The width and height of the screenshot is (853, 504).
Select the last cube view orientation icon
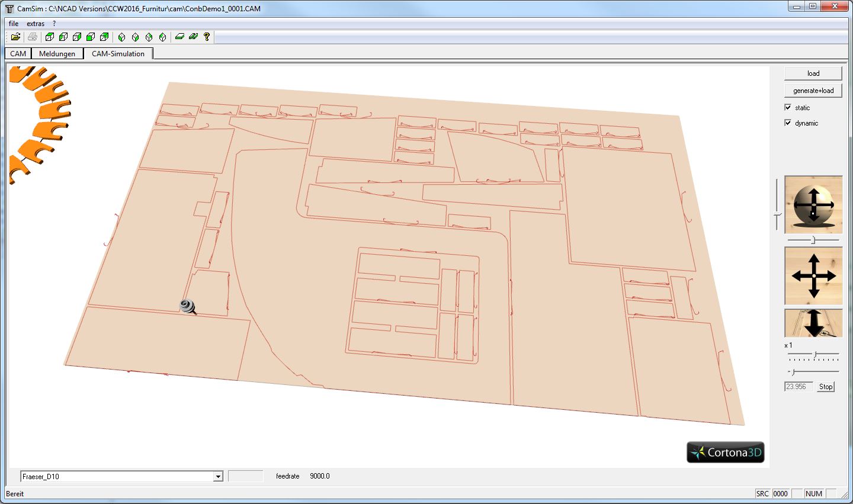(x=105, y=36)
